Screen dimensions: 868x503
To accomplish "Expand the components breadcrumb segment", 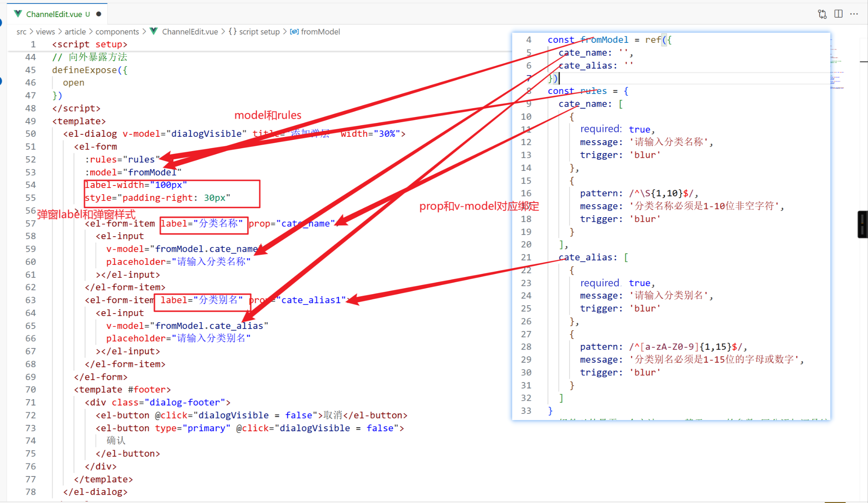I will click(117, 32).
